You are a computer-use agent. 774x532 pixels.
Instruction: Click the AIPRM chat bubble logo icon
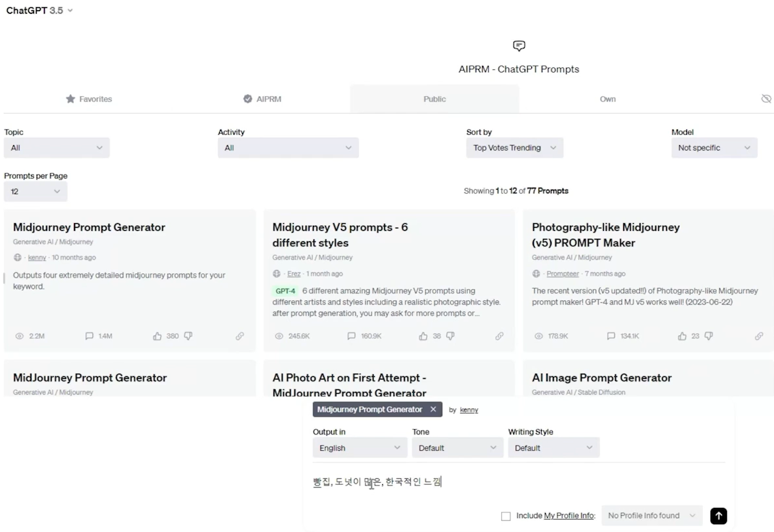coord(519,46)
